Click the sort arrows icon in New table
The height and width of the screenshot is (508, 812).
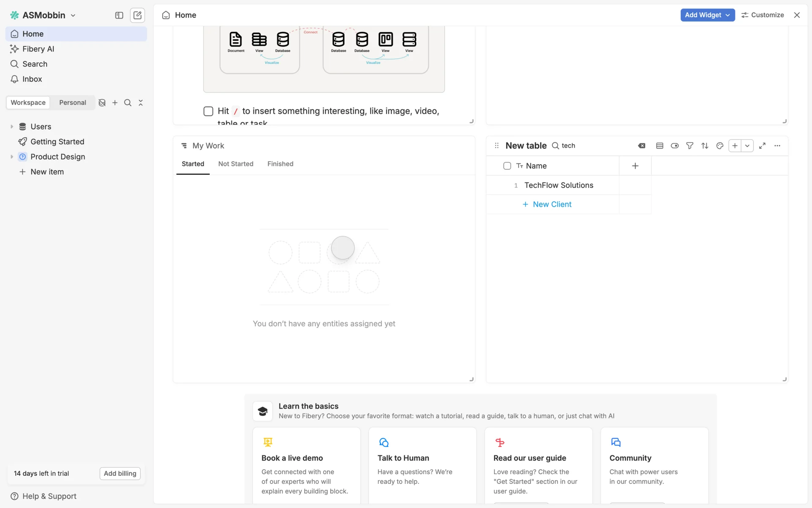(705, 146)
